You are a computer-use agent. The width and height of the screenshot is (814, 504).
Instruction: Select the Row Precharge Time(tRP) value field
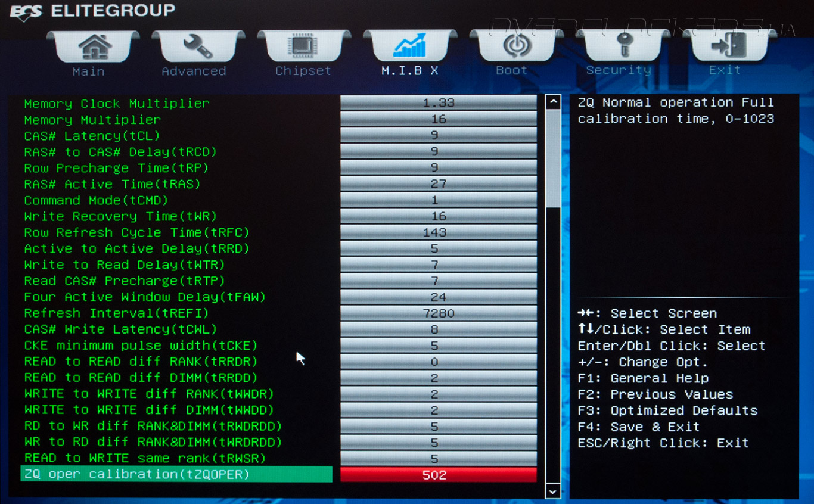click(x=439, y=167)
